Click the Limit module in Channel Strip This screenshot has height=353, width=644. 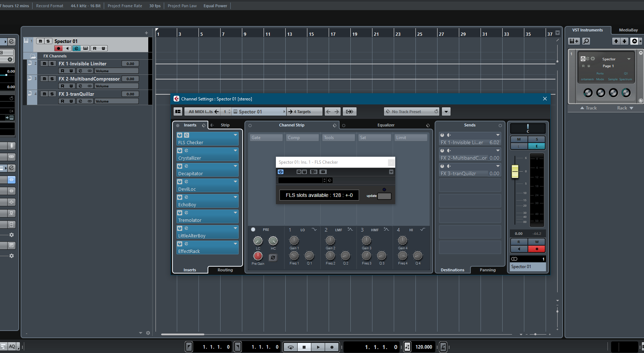[411, 138]
